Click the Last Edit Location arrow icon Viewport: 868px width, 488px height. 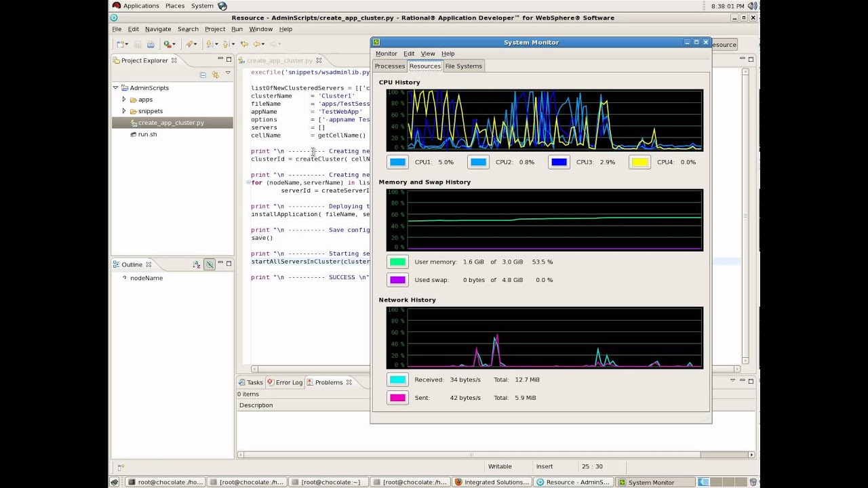pyautogui.click(x=244, y=44)
